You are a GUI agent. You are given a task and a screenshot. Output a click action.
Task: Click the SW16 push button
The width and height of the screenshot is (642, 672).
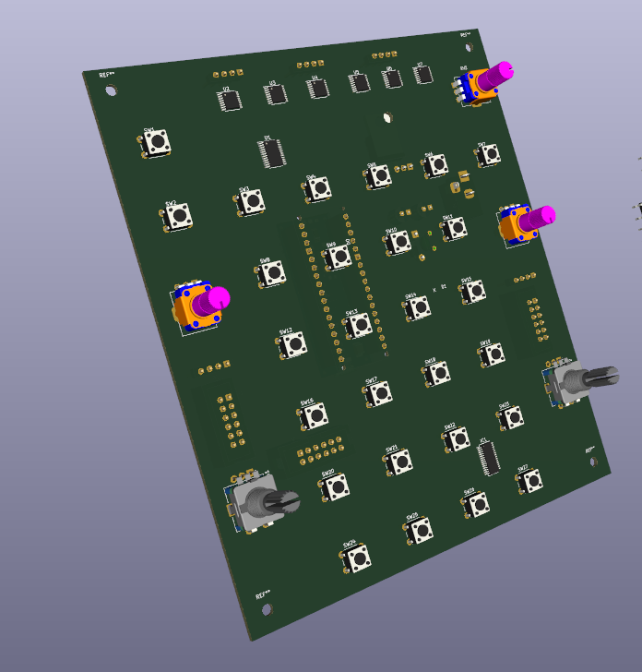[315, 415]
